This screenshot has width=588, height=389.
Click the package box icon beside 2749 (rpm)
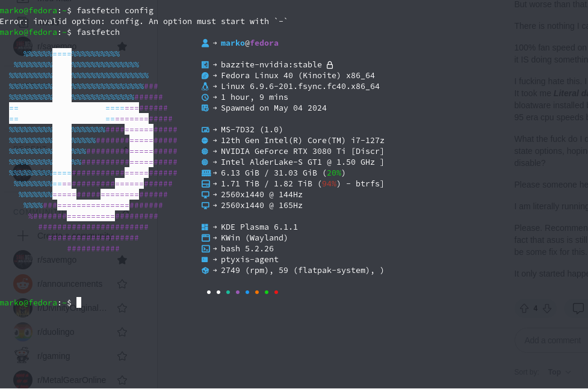pyautogui.click(x=205, y=271)
